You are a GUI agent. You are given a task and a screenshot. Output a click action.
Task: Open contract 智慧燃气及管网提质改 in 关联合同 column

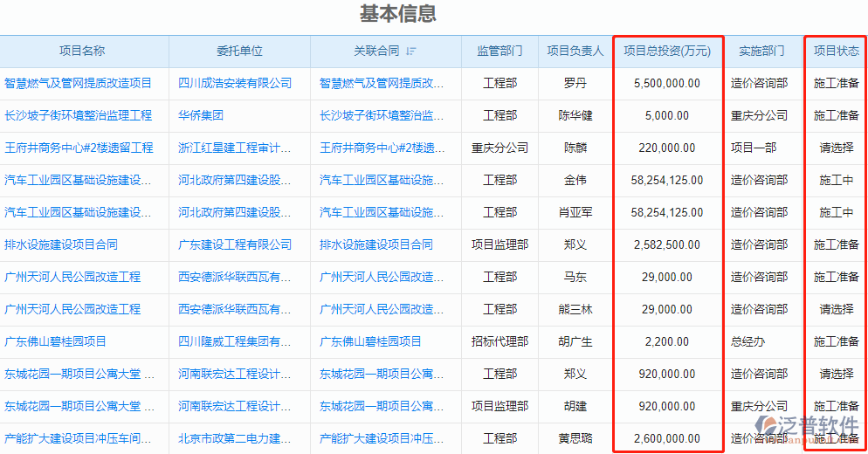[x=382, y=83]
